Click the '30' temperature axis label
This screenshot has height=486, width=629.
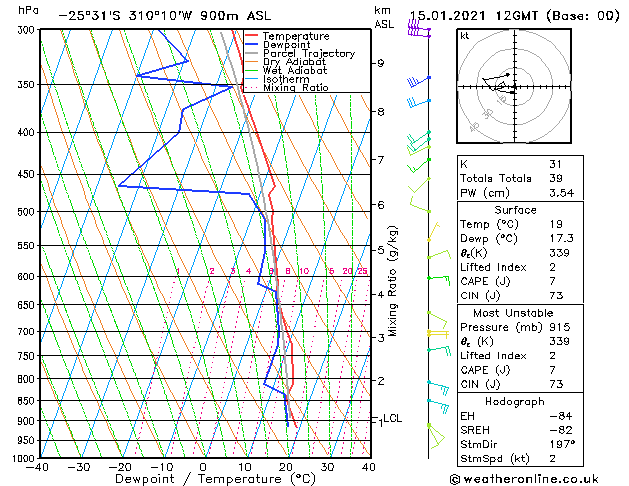[x=327, y=467]
